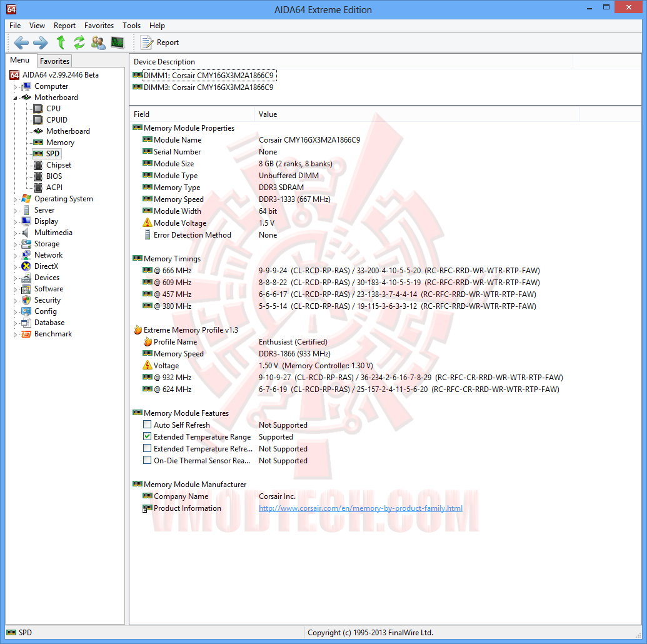Click the Field column header

point(192,114)
